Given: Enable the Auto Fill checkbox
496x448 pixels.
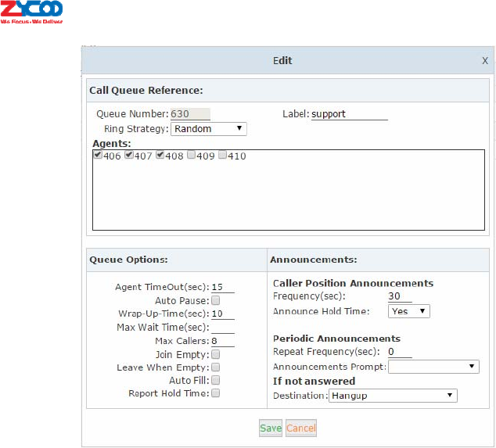Looking at the screenshot, I should (x=216, y=380).
